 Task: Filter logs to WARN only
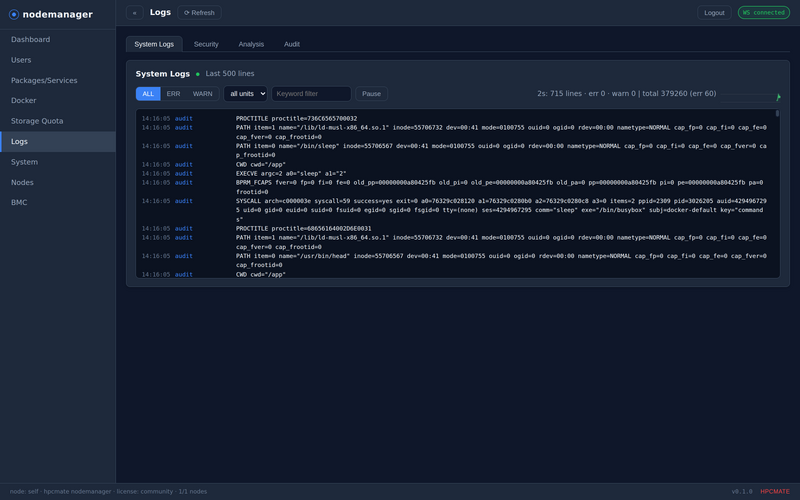pyautogui.click(x=203, y=94)
